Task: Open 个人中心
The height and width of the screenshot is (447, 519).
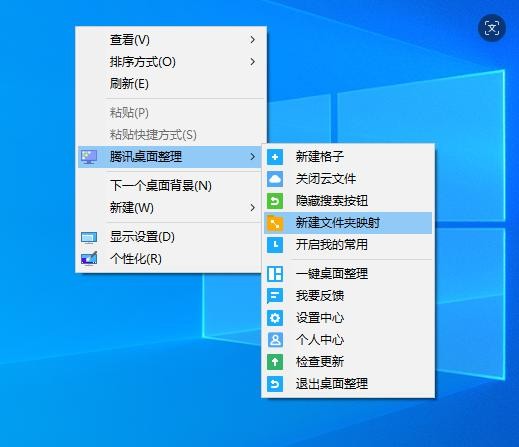Action: tap(348, 340)
